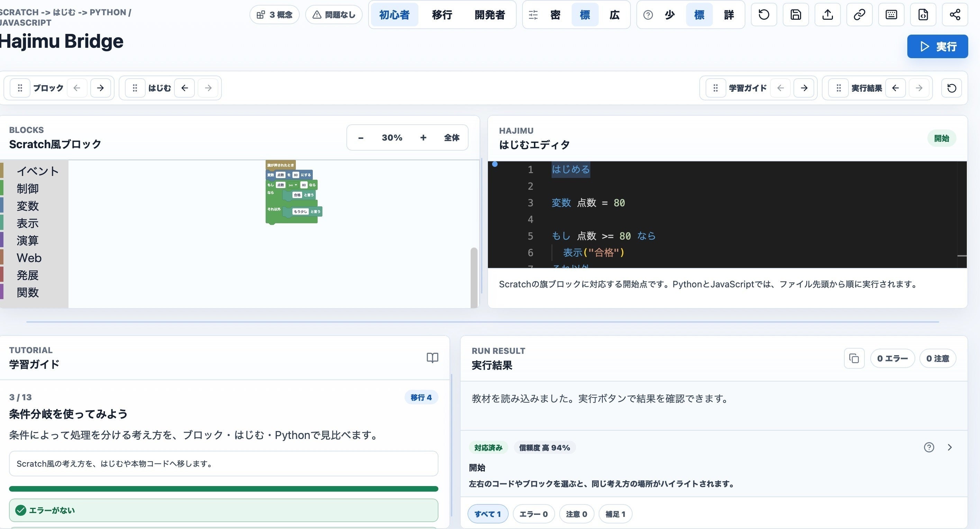Click the 0 注意 counter pill
The image size is (980, 529).
click(x=937, y=359)
